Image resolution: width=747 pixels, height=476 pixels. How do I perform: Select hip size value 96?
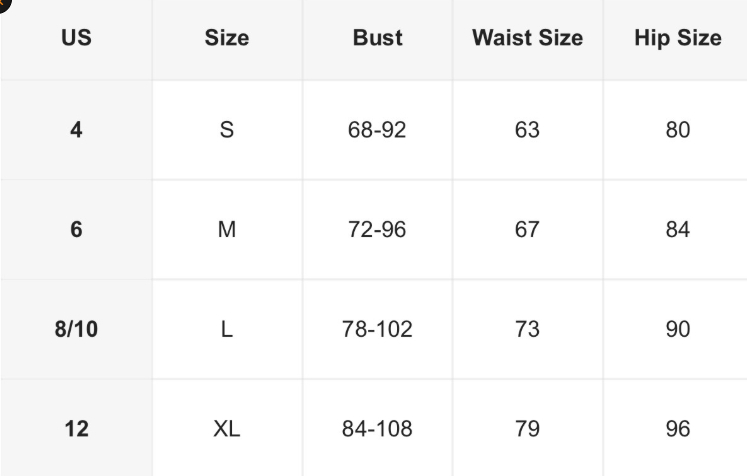[677, 430]
